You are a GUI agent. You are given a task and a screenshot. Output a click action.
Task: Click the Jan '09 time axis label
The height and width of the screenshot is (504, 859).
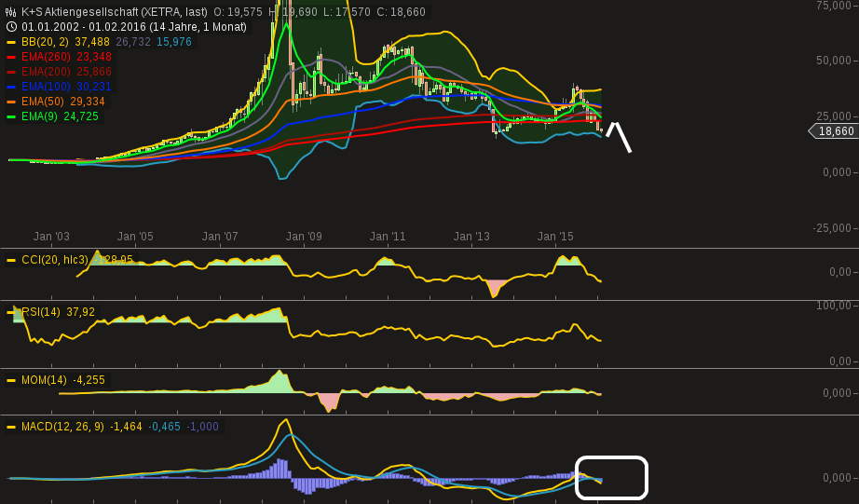coord(304,237)
